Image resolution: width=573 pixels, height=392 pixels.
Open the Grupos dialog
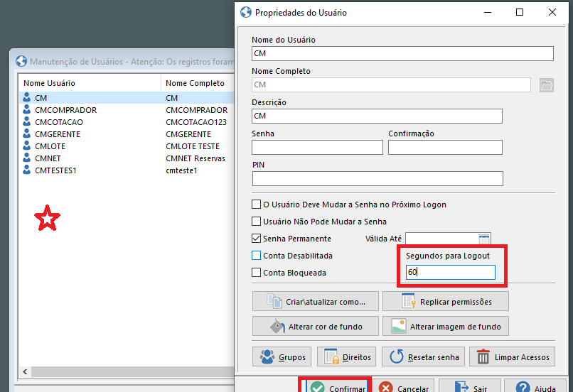tap(282, 356)
